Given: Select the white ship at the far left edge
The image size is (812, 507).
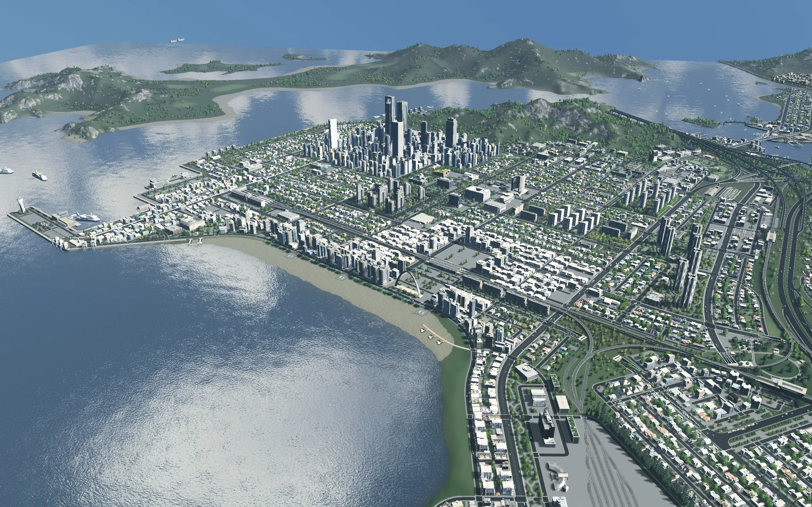Looking at the screenshot, I should [x=6, y=170].
